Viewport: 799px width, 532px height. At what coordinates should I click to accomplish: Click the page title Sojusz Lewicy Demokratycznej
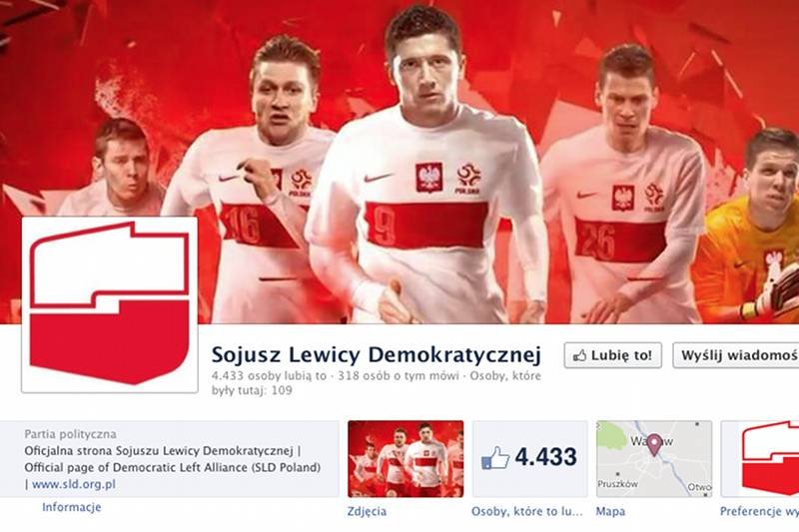(377, 355)
